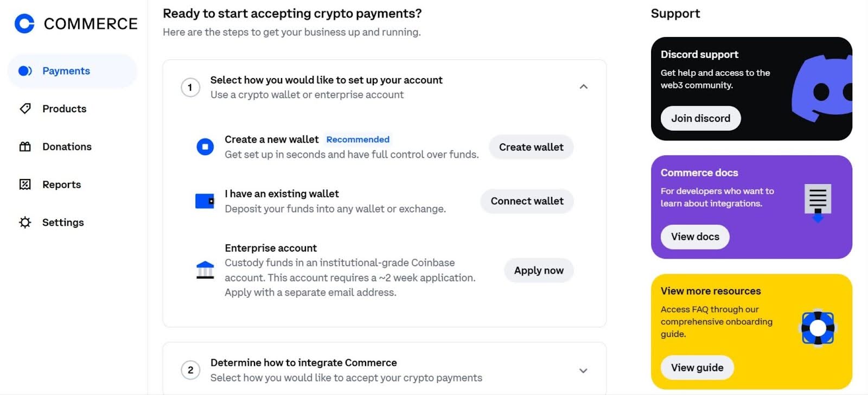868x395 pixels.
Task: Click Connect wallet for existing wallet
Action: point(526,201)
